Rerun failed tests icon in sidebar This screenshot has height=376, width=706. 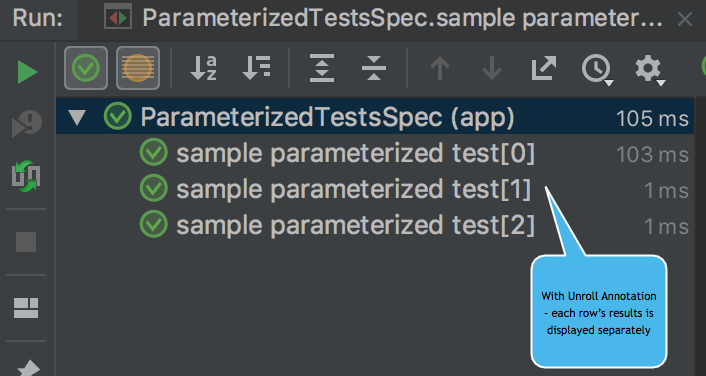(27, 124)
